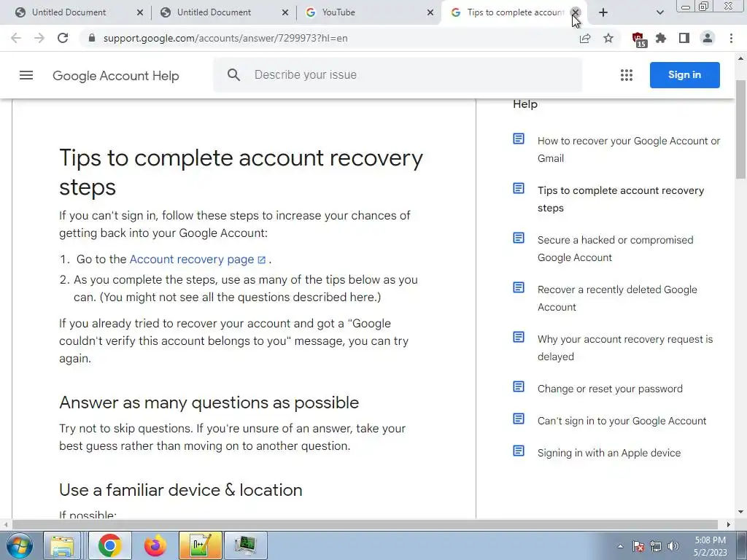
Task: Open Recover a recently deleted Google Account
Action: point(617,298)
